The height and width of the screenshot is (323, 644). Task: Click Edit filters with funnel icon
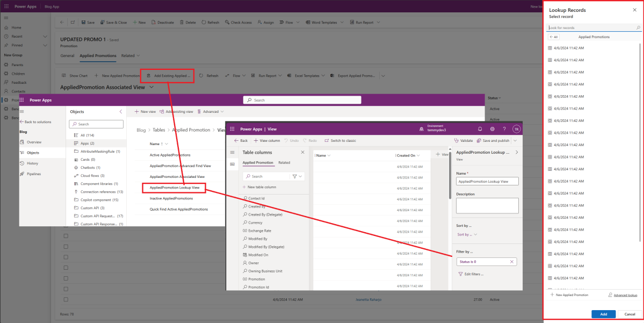(x=471, y=274)
